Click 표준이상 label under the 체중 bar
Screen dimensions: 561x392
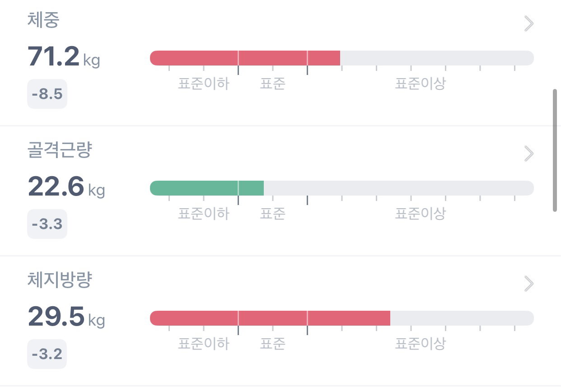tap(421, 84)
